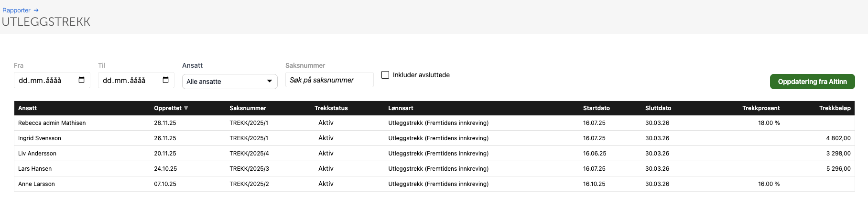
Task: Click Startdato 16.06.25 for Liv Andersson
Action: [x=595, y=154]
